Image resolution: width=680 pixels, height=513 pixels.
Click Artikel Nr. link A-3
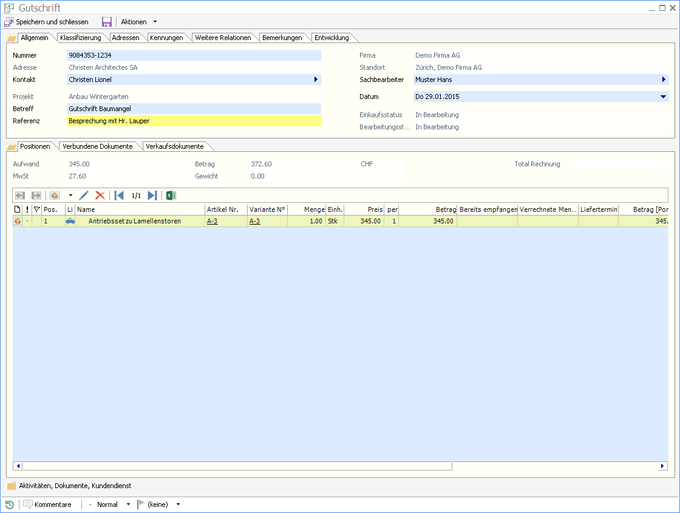212,221
